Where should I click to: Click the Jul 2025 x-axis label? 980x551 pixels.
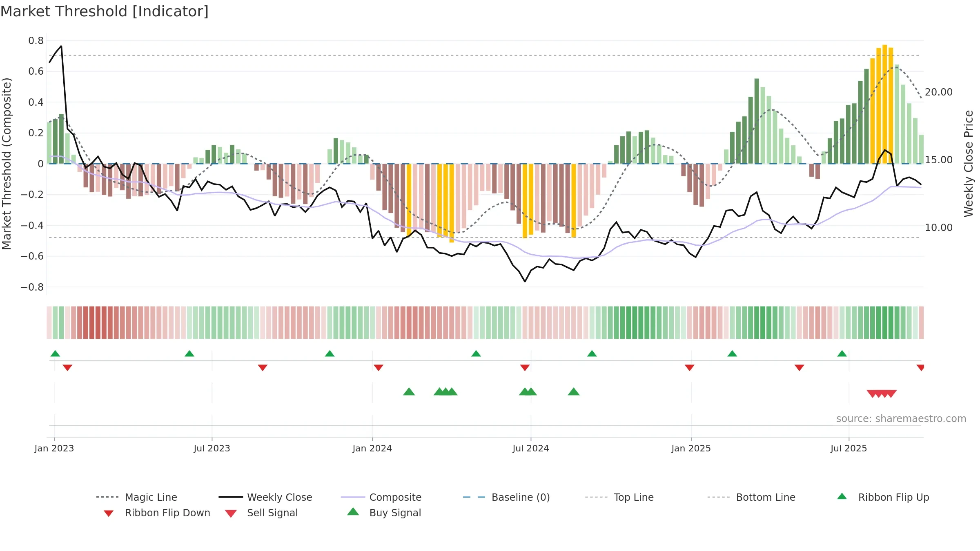pyautogui.click(x=849, y=449)
